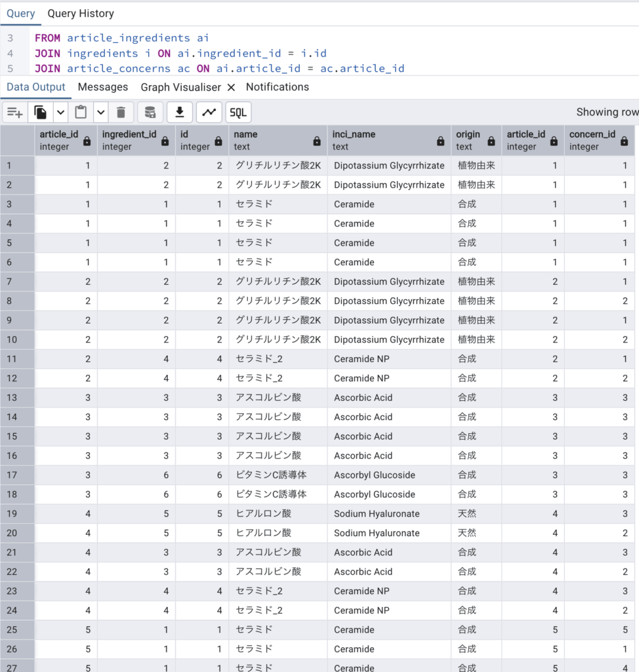Click lock icon on inci_name column

point(441,141)
